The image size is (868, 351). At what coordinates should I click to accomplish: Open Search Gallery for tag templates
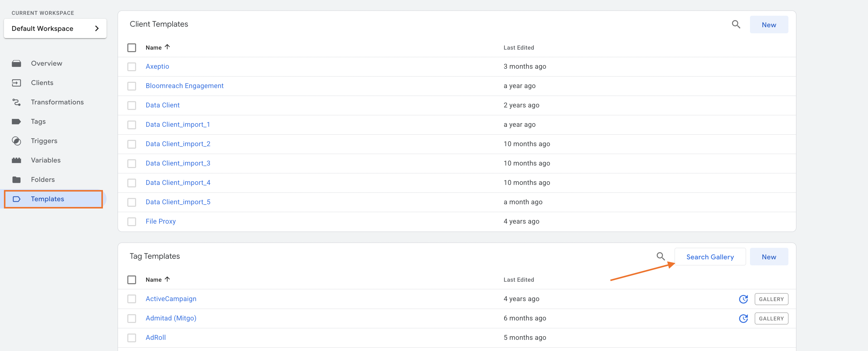click(710, 257)
